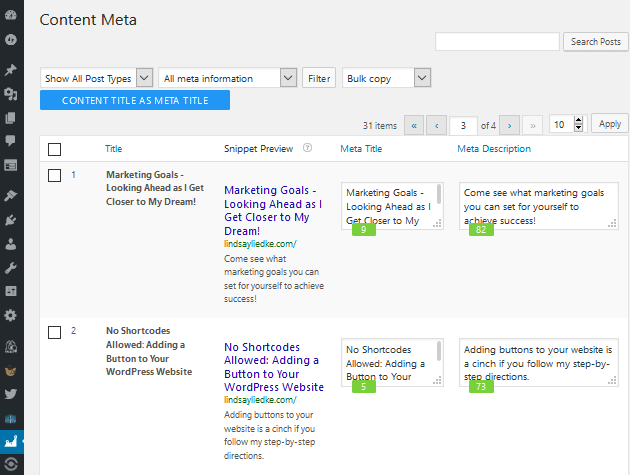This screenshot has width=630, height=475.
Task: Open the orange cat plugin icon
Action: [11, 371]
